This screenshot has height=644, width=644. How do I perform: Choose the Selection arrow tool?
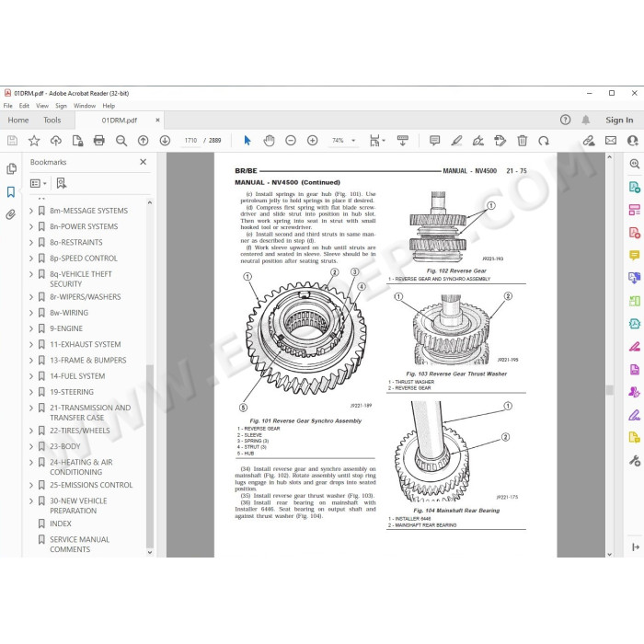(x=247, y=141)
